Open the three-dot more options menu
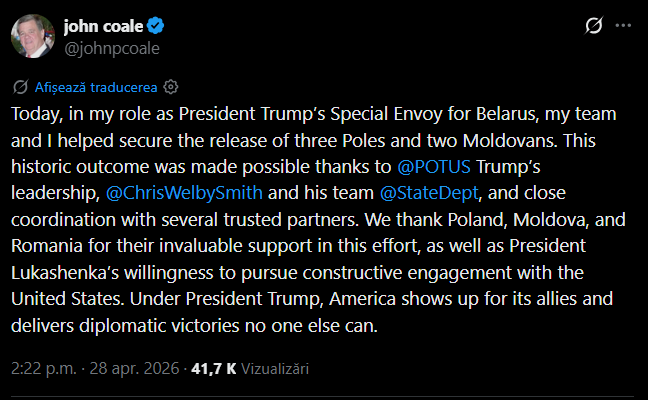This screenshot has width=648, height=400. pyautogui.click(x=625, y=25)
